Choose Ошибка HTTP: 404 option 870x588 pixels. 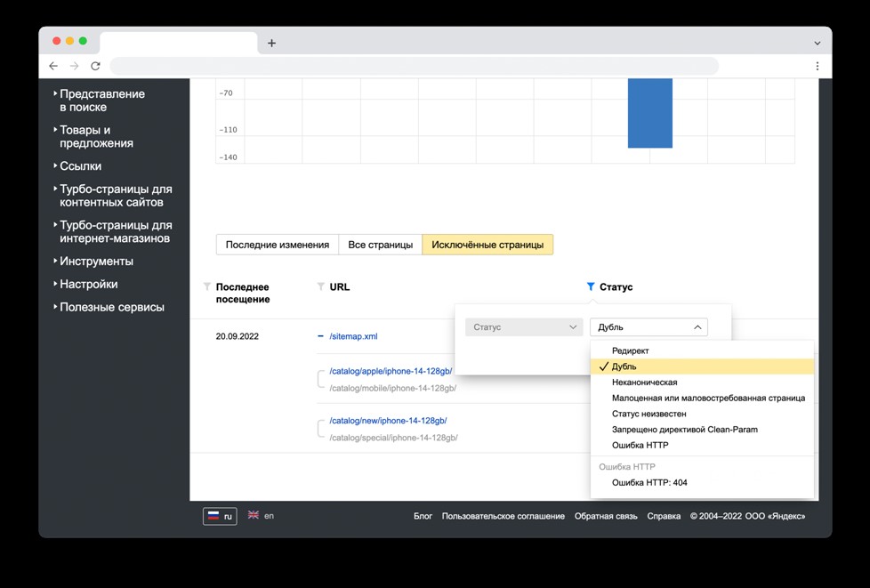[703, 483]
